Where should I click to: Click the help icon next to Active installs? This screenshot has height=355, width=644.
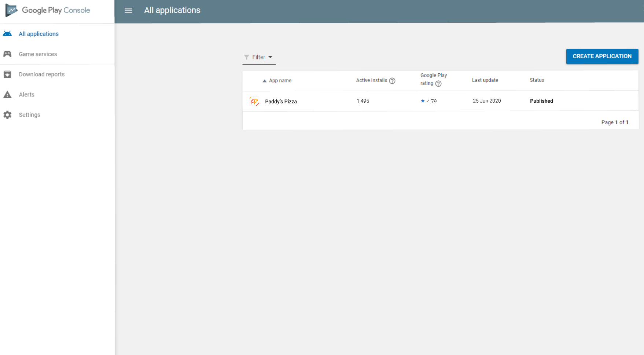(x=393, y=80)
